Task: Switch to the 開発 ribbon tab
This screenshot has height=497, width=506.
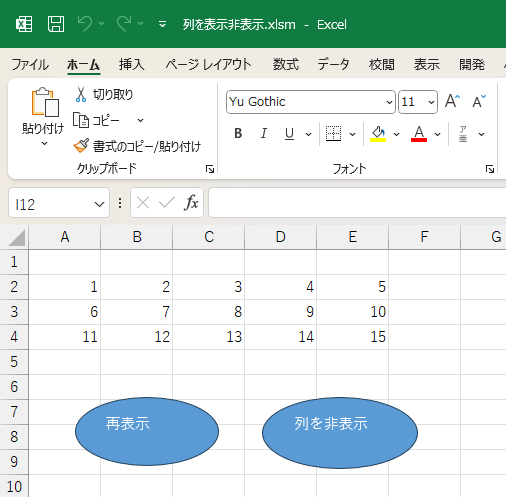Action: [x=472, y=64]
